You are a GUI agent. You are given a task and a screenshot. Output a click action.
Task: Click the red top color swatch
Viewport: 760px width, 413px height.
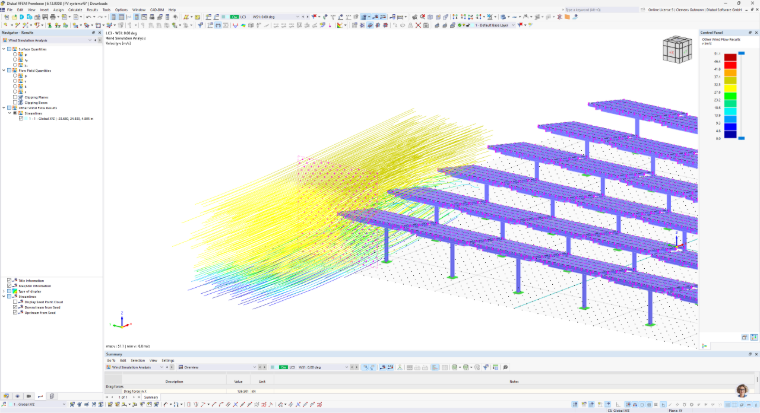(730, 57)
